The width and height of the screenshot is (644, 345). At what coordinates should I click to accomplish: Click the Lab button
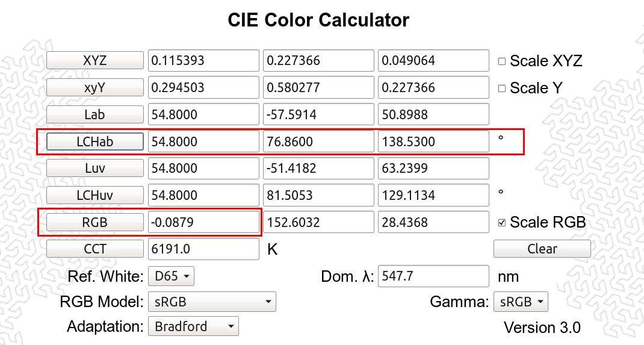coord(95,114)
